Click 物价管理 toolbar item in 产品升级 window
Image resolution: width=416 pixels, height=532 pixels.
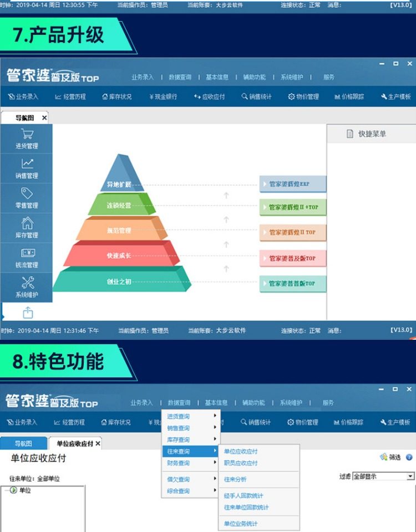pos(303,96)
